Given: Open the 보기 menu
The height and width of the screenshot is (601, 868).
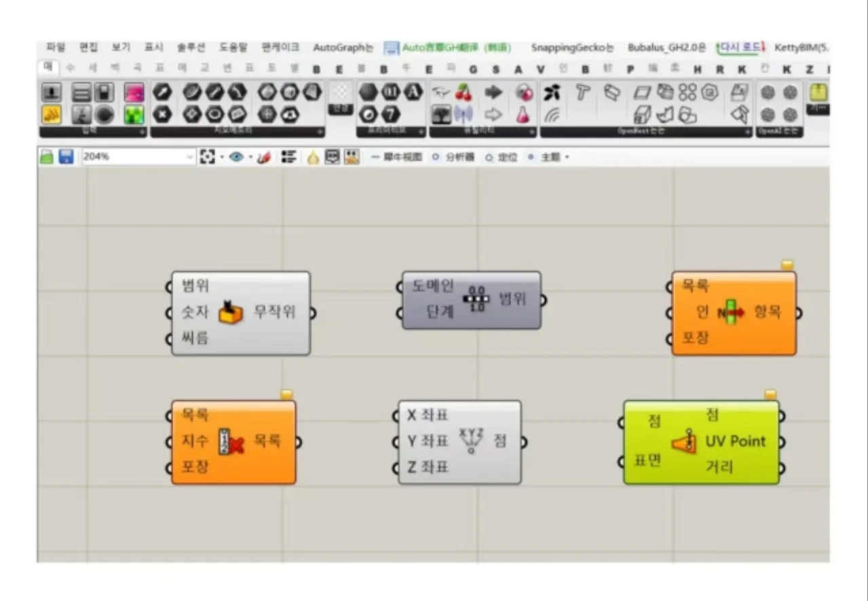Looking at the screenshot, I should pyautogui.click(x=121, y=48).
